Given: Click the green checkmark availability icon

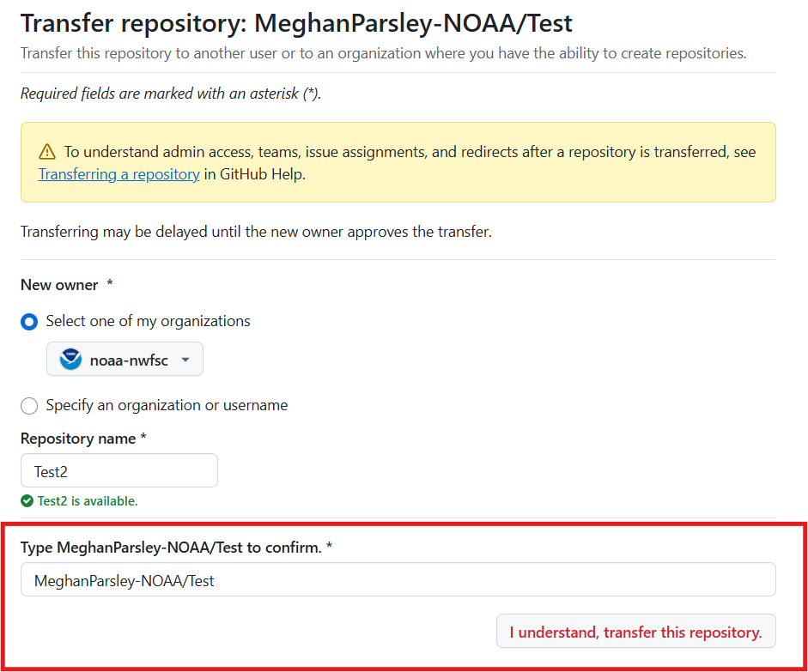Looking at the screenshot, I should point(27,500).
